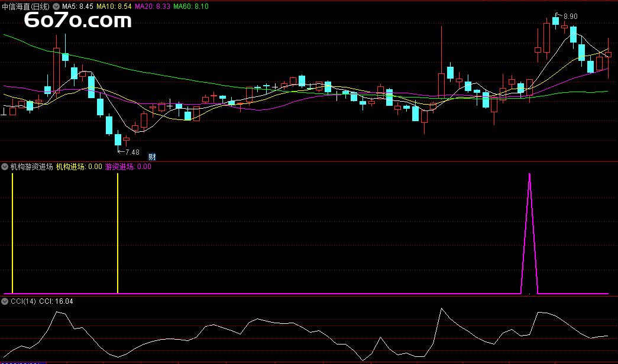
Task: Open dropdown beside 机构游资进场 indicator name
Action: coord(5,167)
